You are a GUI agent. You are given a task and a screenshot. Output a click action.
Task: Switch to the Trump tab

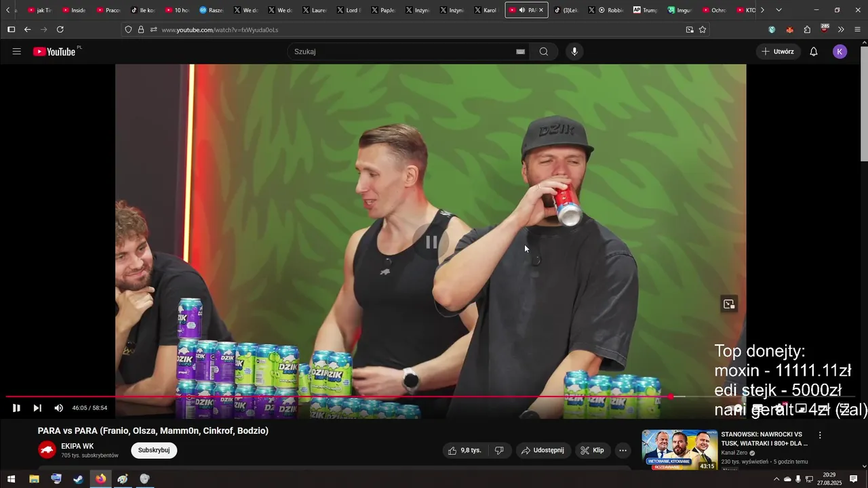[645, 10]
